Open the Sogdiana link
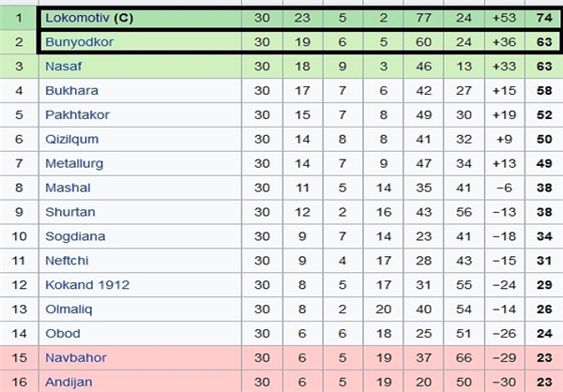 tap(75, 236)
